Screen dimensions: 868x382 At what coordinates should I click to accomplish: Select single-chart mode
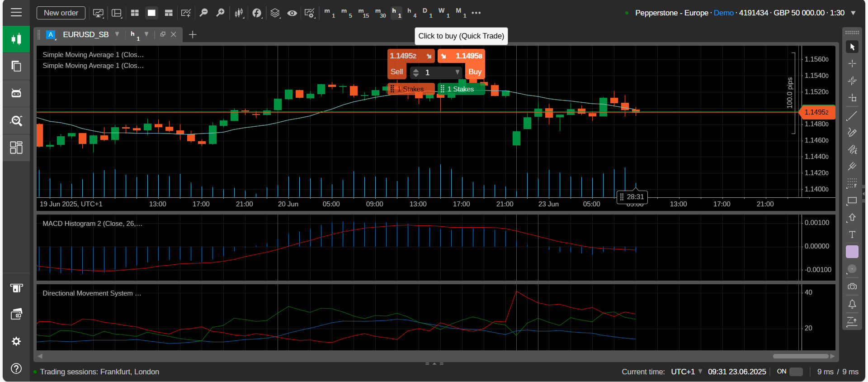click(151, 13)
